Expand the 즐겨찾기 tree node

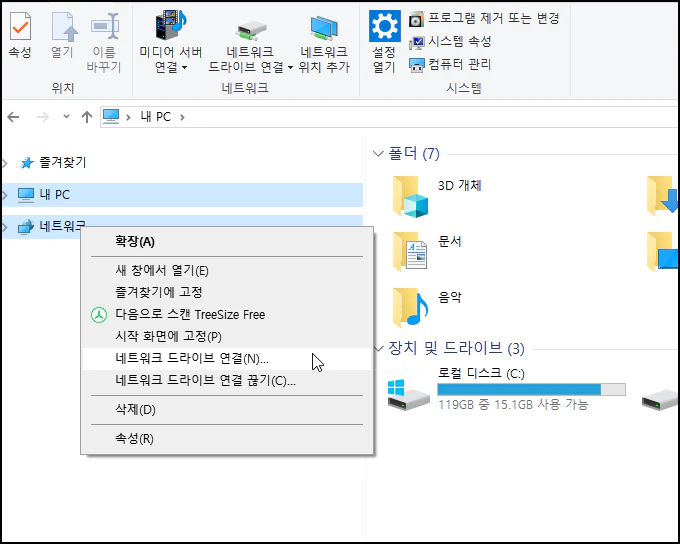5,163
